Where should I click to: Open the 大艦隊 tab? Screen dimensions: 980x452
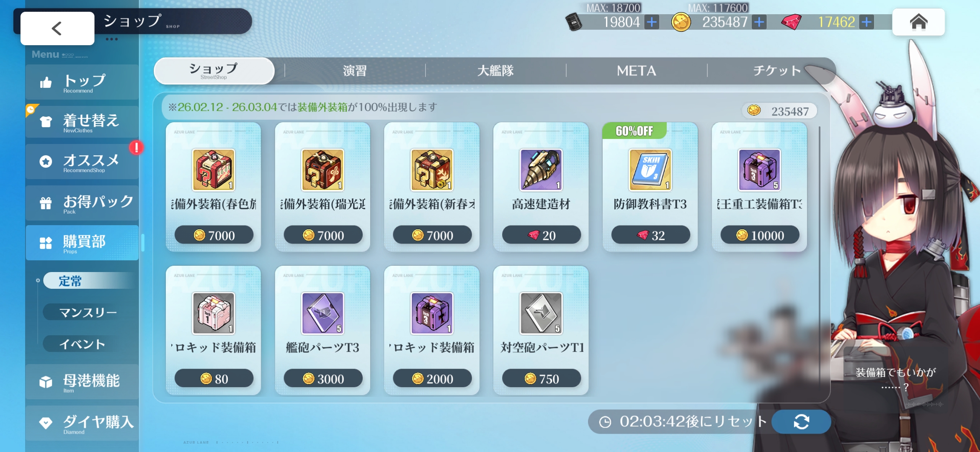point(495,70)
